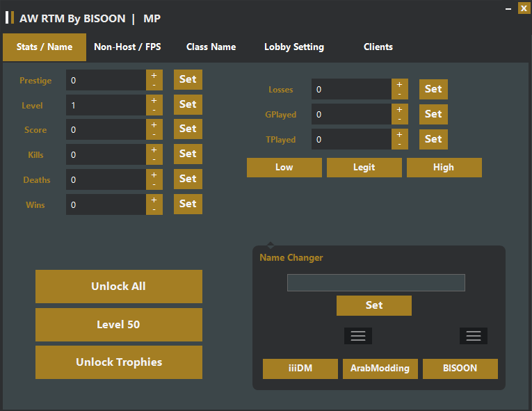Open the right hamburger menu icon
The width and height of the screenshot is (532, 411).
point(474,336)
